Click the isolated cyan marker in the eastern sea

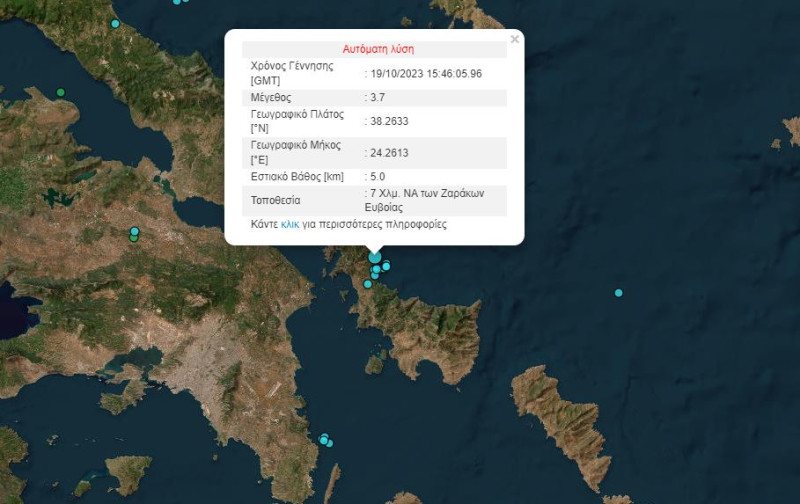pyautogui.click(x=619, y=292)
